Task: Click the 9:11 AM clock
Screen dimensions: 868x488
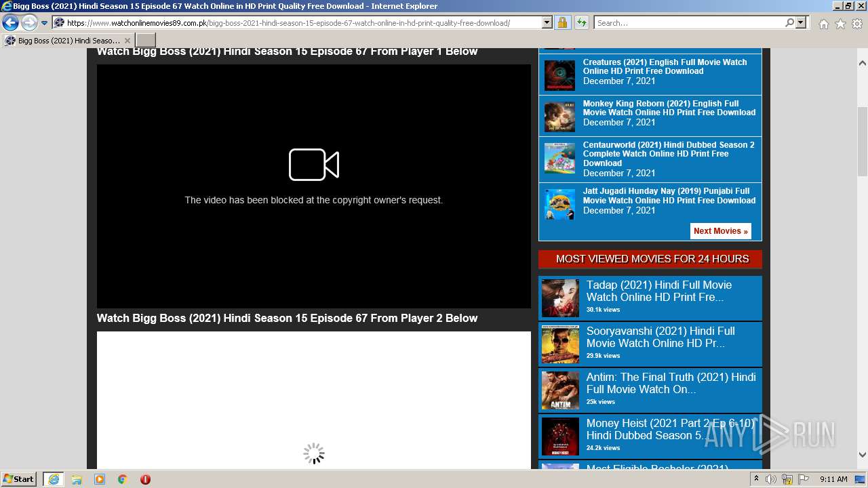Action: pyautogui.click(x=833, y=479)
